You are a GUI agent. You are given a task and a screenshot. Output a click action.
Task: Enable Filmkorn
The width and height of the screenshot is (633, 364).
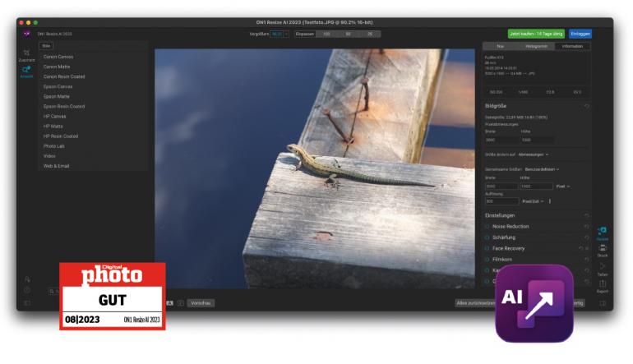(x=487, y=260)
